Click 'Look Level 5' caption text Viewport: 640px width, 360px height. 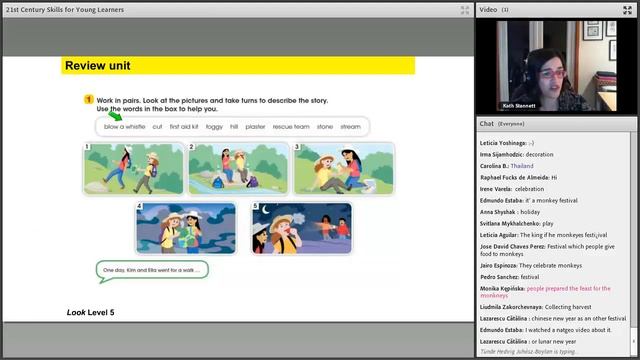91,313
